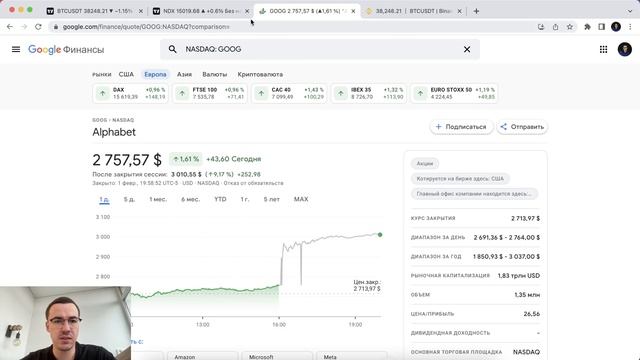Image resolution: width=640 pixels, height=360 pixels.
Task: Click the Amazon comparison chip
Action: point(202,356)
